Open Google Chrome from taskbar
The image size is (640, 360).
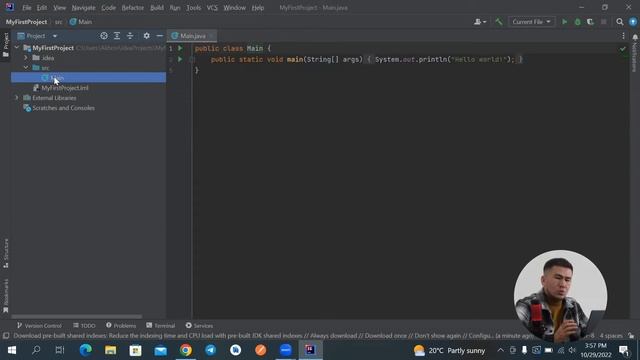coord(186,350)
